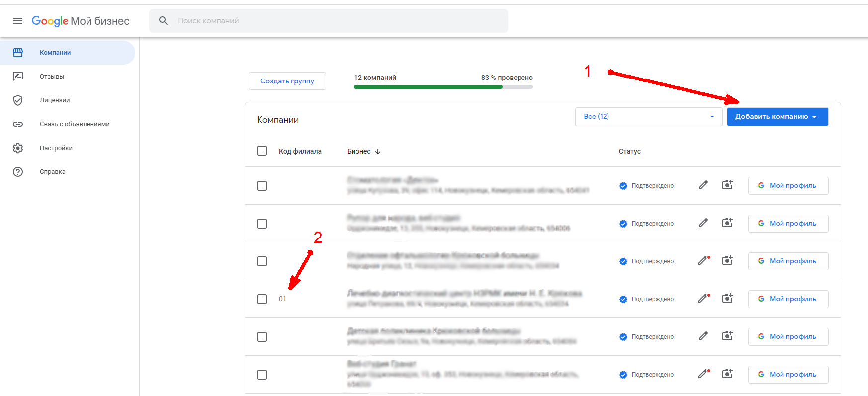Select the second company row checkbox
The height and width of the screenshot is (396, 868).
pyautogui.click(x=262, y=224)
